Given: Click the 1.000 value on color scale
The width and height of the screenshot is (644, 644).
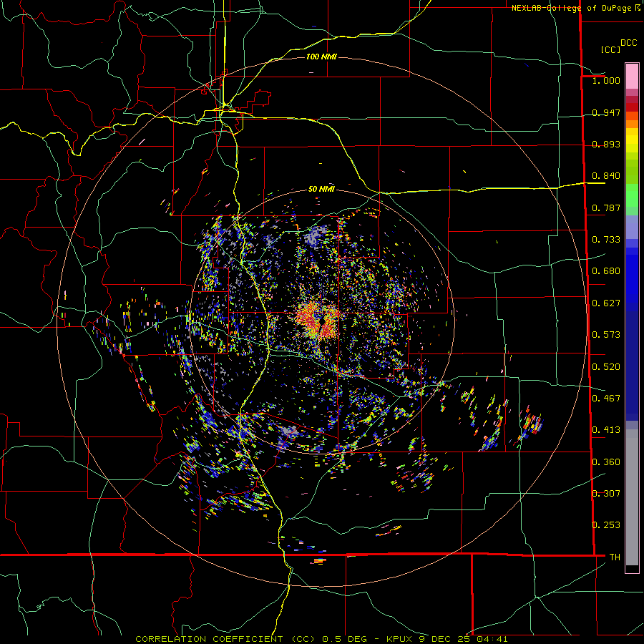Looking at the screenshot, I should [x=606, y=80].
